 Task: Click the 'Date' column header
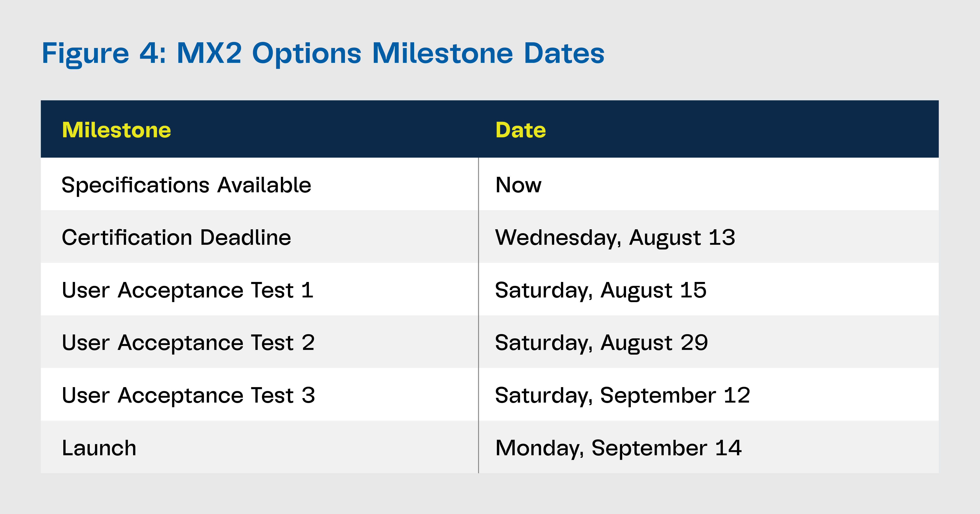520,130
